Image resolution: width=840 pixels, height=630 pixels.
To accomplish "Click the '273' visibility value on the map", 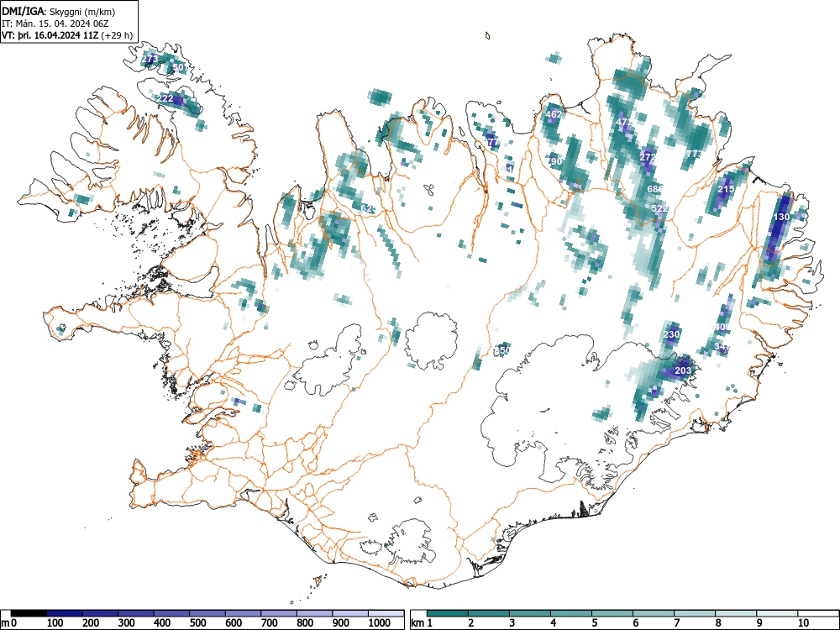I will (x=150, y=59).
